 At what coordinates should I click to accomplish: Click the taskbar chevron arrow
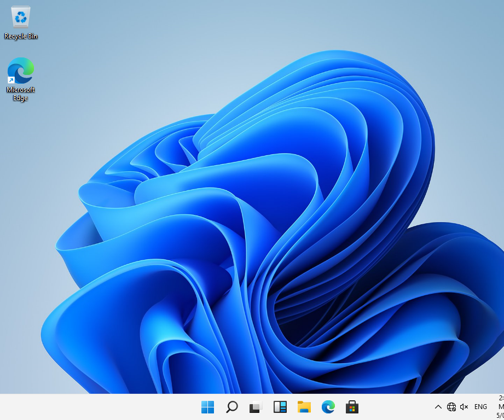438,407
